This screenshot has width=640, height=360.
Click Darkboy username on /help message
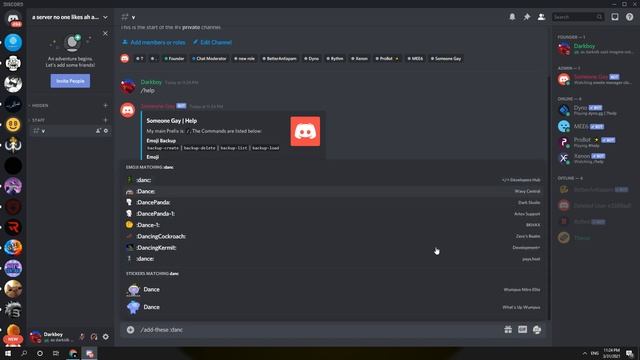(151, 82)
